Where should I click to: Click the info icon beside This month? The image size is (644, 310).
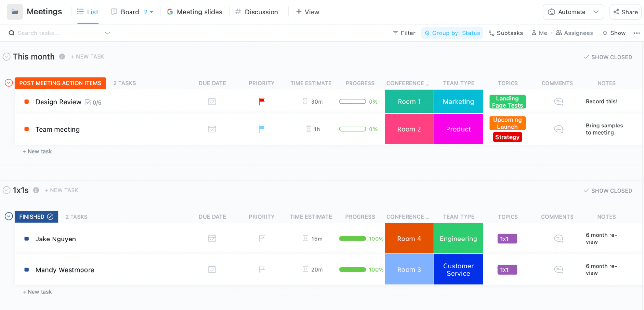tap(62, 57)
